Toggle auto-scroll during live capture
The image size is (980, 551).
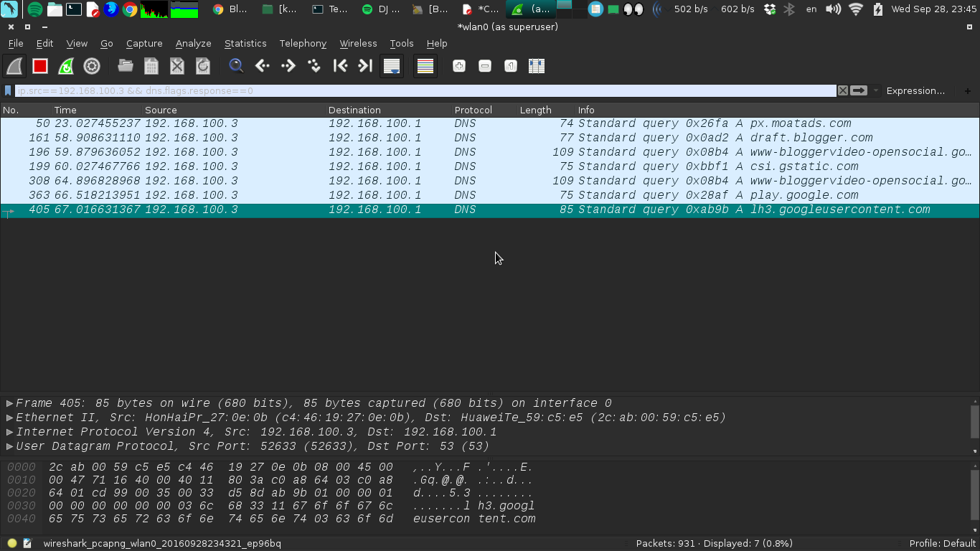tap(392, 66)
